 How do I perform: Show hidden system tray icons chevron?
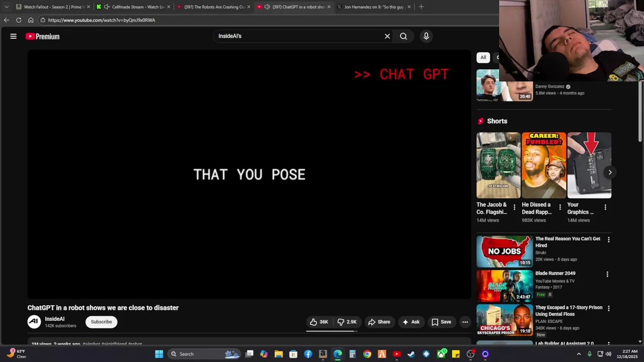579,354
